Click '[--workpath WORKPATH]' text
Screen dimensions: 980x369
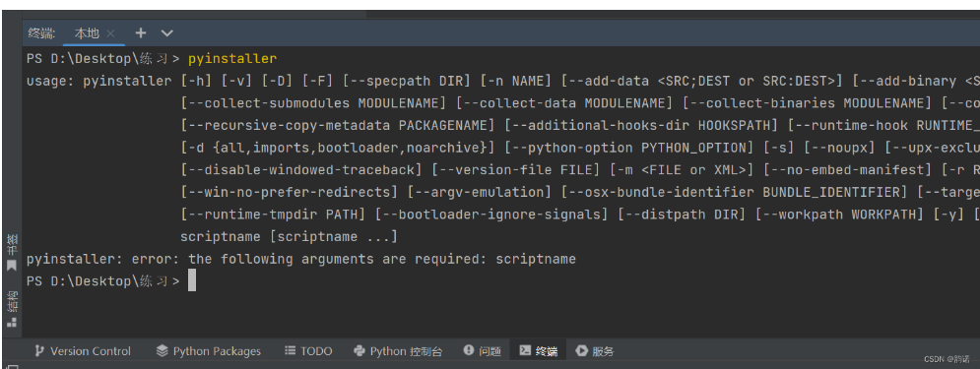pos(840,215)
